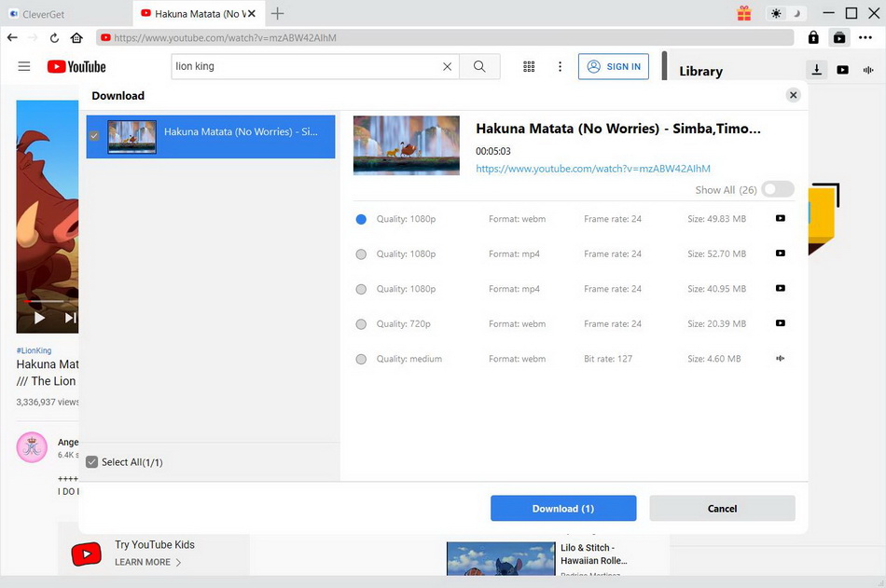The height and width of the screenshot is (588, 886).
Task: Click the Download (1) button
Action: pos(563,508)
